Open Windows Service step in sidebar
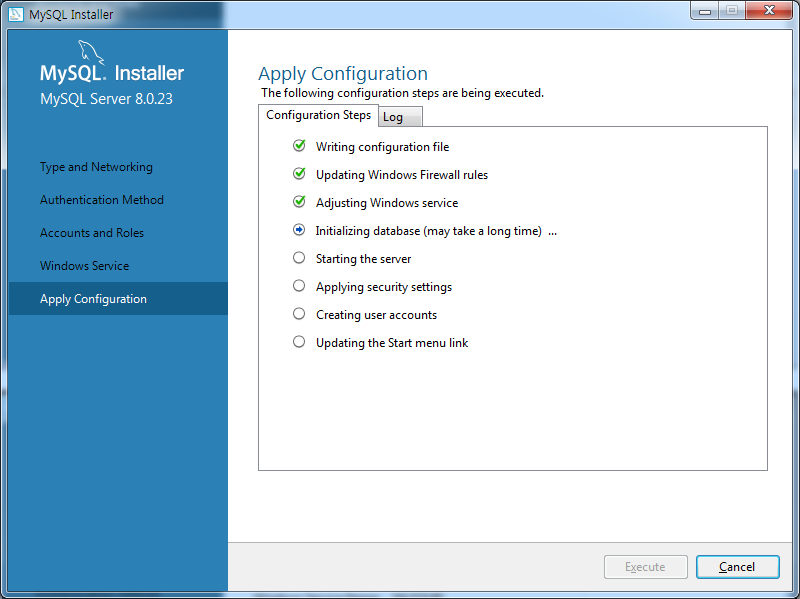This screenshot has height=599, width=800. [85, 266]
